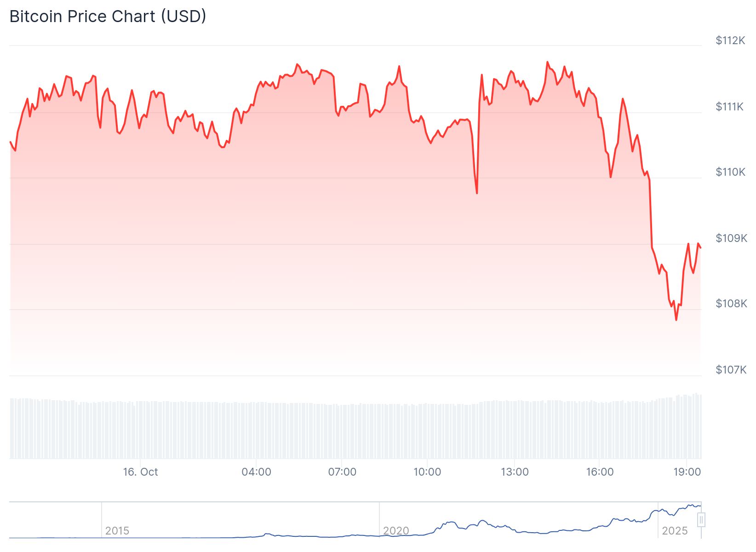Click the 16:00 time axis label
The height and width of the screenshot is (552, 756).
pyautogui.click(x=600, y=472)
